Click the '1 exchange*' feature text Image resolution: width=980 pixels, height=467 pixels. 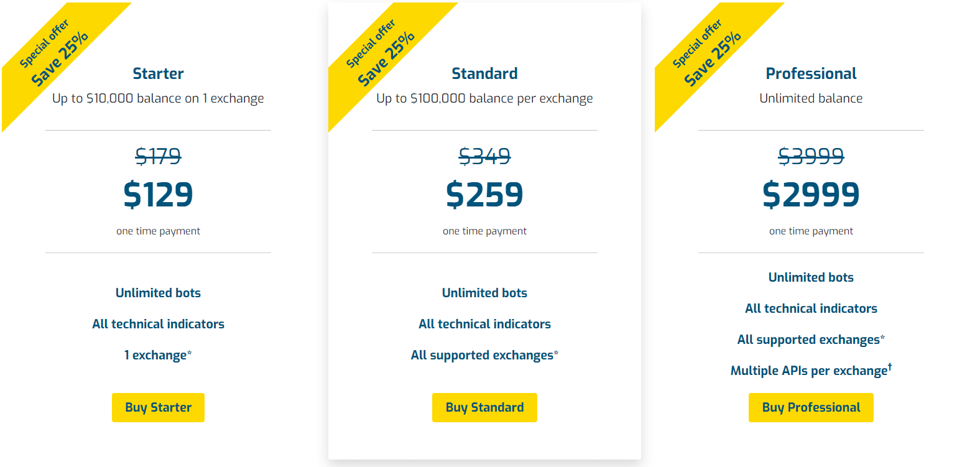(158, 355)
